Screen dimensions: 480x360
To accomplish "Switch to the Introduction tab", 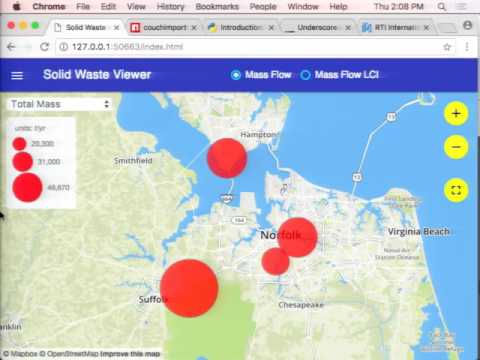I will [x=241, y=28].
